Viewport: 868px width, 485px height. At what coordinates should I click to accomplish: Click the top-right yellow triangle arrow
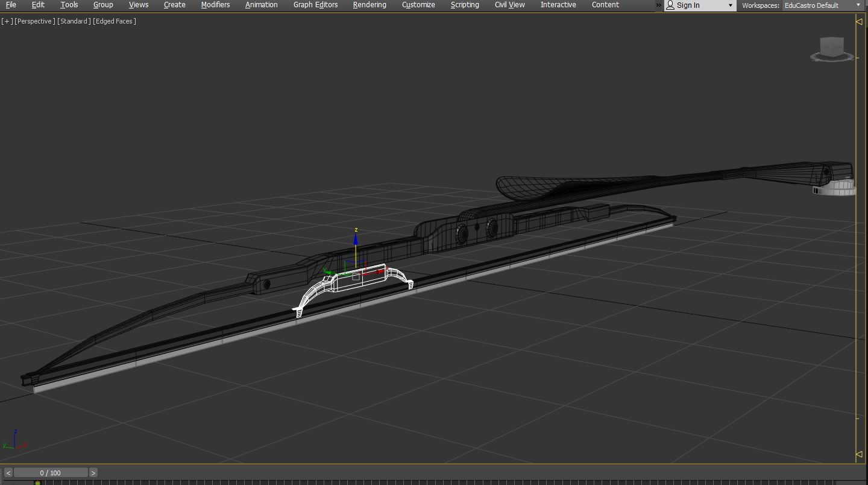[859, 21]
